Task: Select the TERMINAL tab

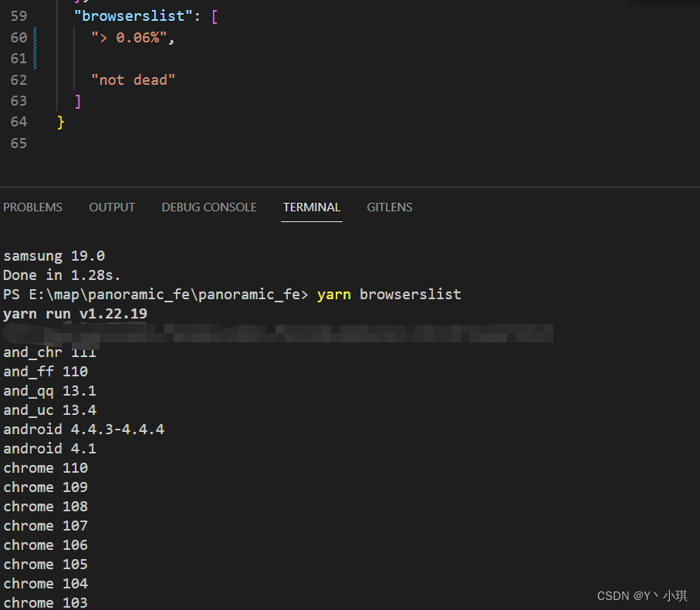Action: tap(311, 207)
